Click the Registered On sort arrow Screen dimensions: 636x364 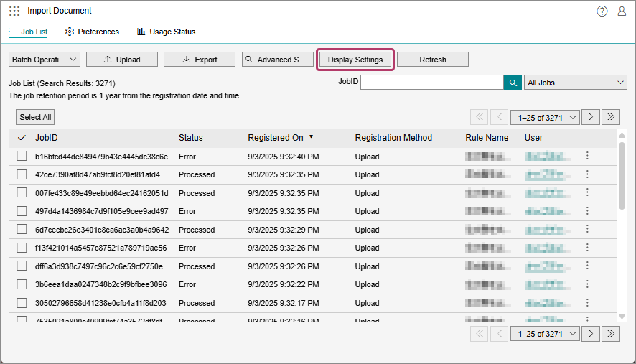tap(311, 137)
